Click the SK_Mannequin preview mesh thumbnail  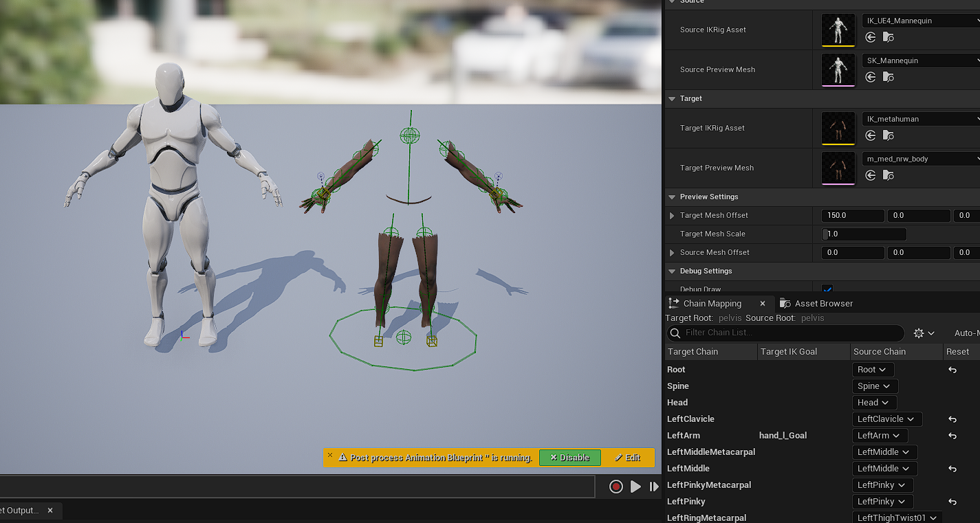coord(838,70)
